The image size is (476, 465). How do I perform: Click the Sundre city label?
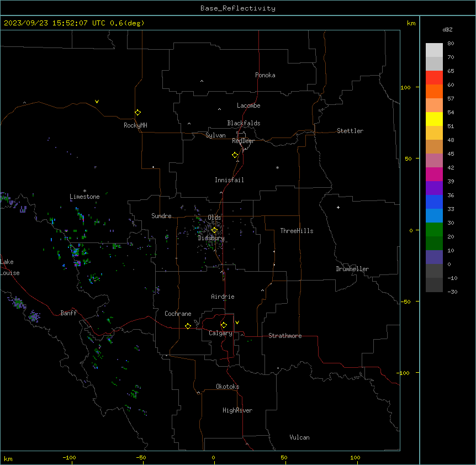tap(161, 216)
